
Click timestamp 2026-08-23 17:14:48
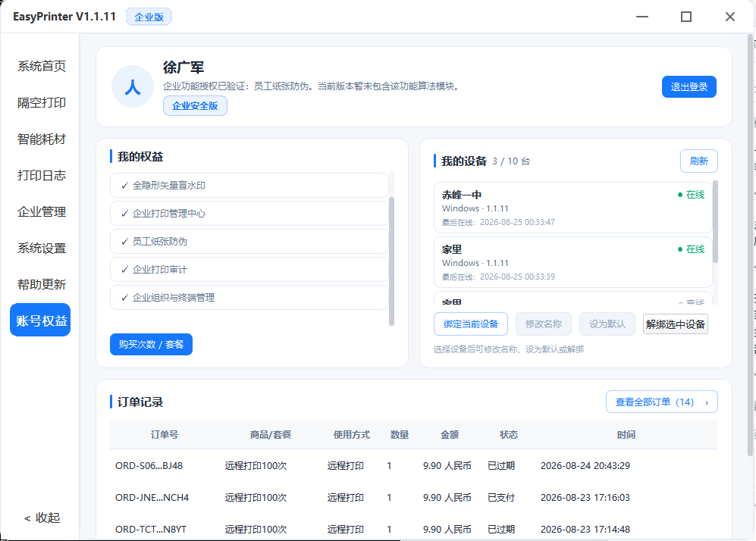click(x=585, y=530)
